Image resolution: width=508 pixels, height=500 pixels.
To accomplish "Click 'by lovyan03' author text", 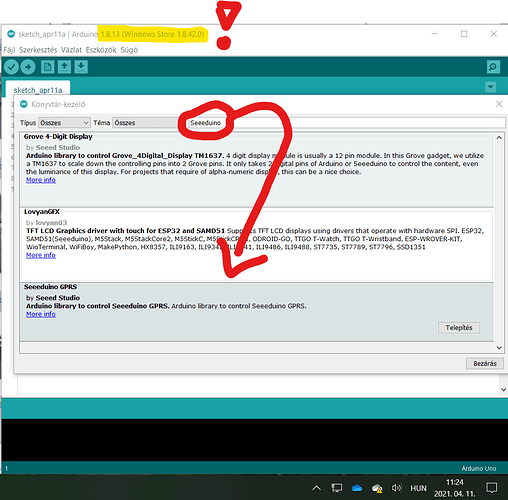I will pos(47,223).
